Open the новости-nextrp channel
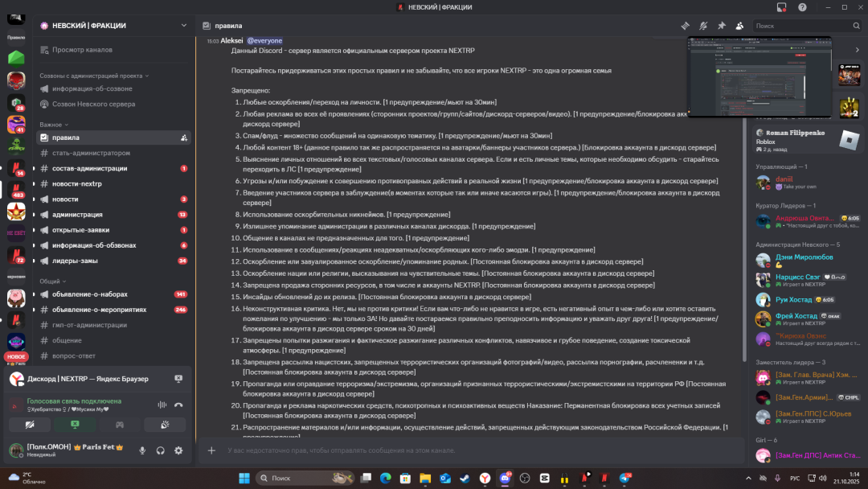Viewport: 868px width, 489px height. (77, 183)
